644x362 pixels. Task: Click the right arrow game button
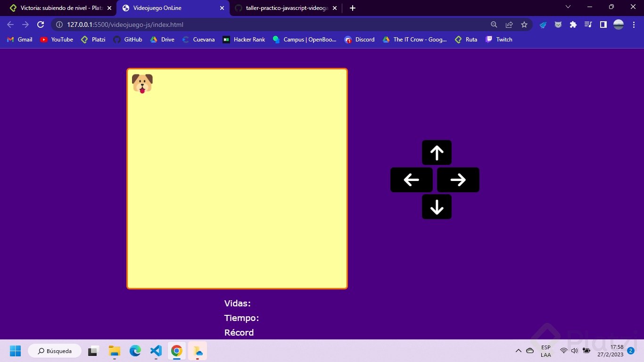[x=458, y=180]
